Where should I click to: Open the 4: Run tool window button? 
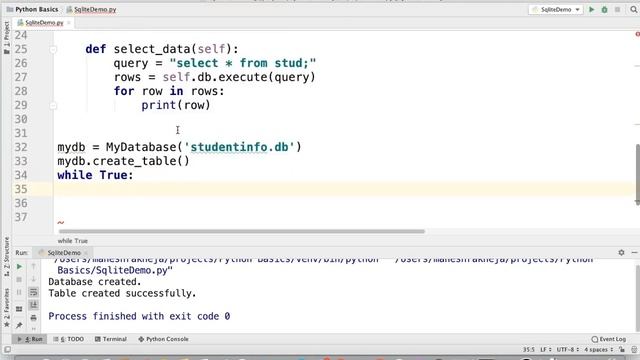30,339
